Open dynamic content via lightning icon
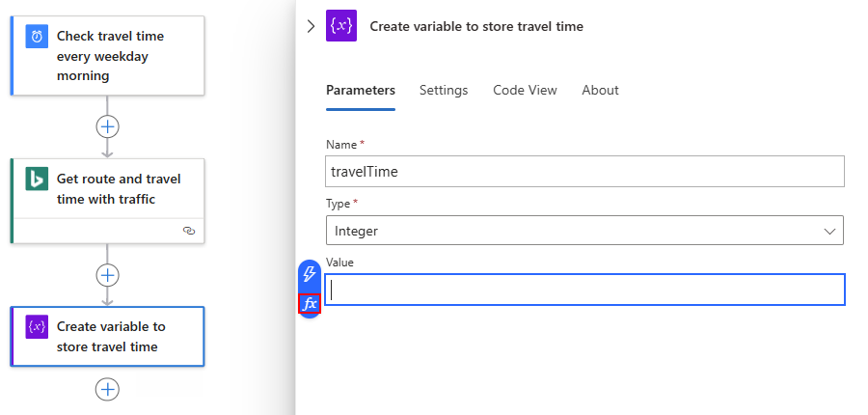868x415 pixels. [310, 274]
